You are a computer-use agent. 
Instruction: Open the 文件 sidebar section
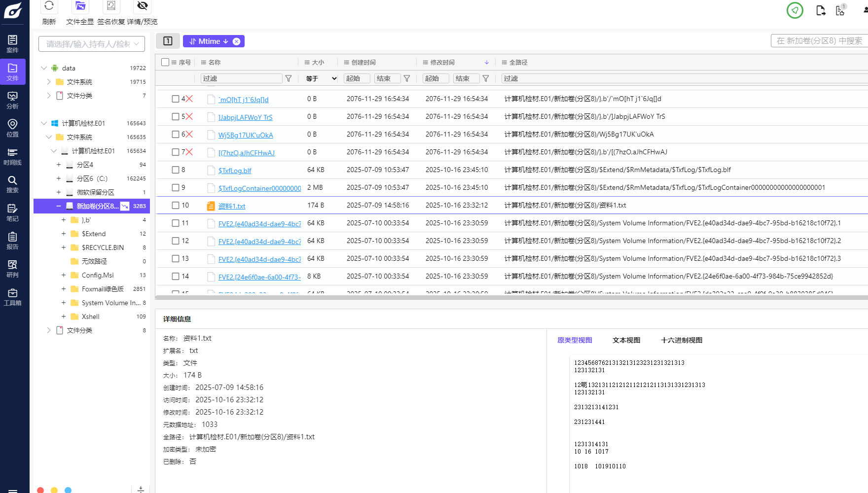tap(12, 72)
